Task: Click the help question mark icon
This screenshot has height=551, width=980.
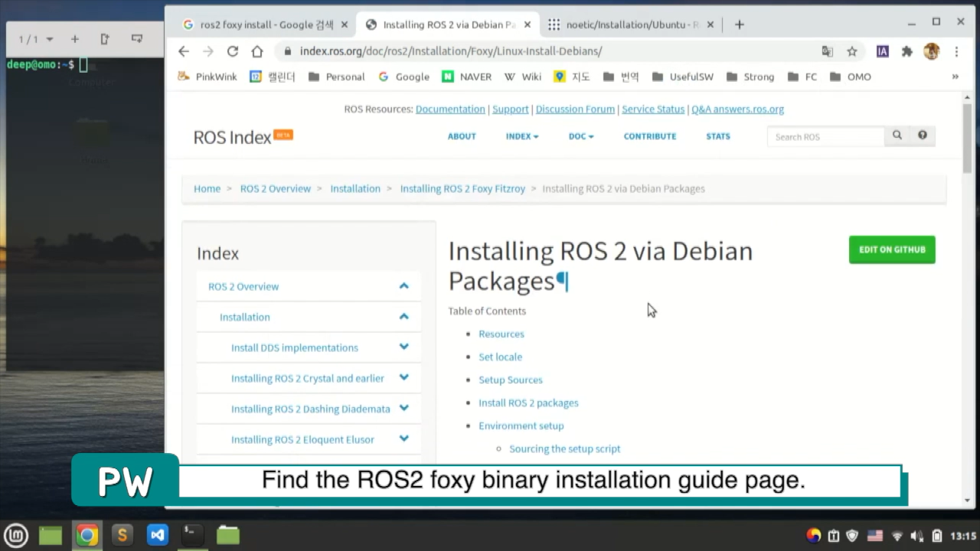Action: tap(922, 135)
